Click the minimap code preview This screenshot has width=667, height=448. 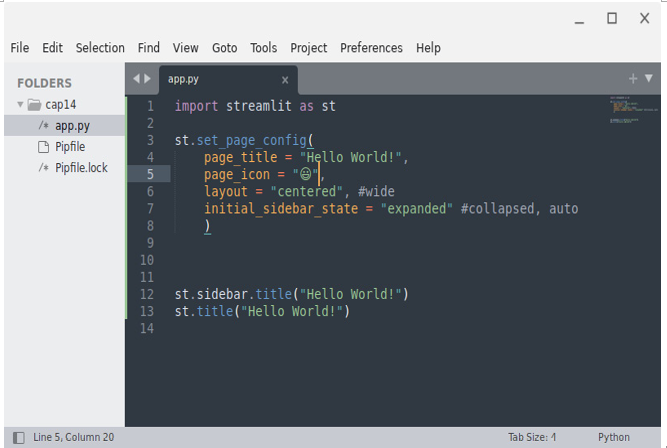(x=633, y=110)
